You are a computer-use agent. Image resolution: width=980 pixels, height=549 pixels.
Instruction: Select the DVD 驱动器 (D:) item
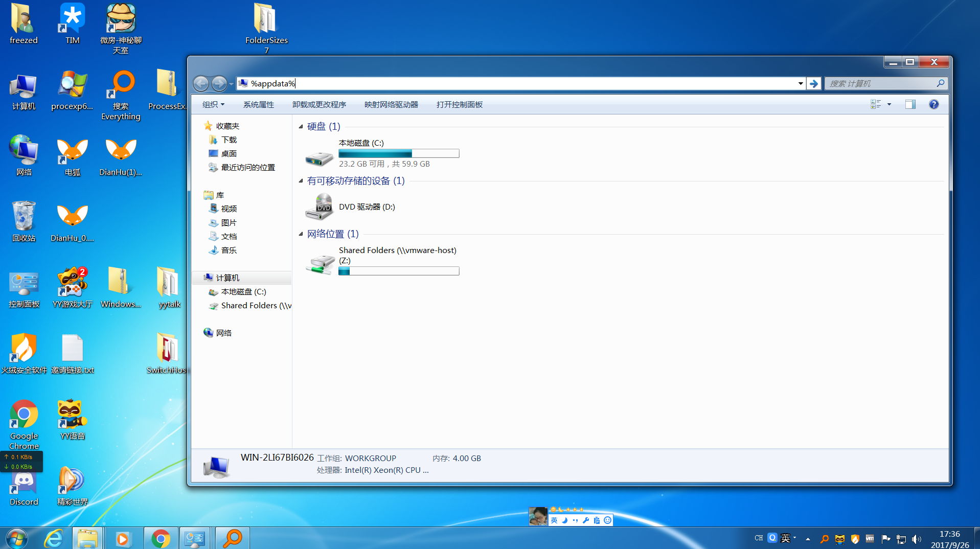coord(351,207)
